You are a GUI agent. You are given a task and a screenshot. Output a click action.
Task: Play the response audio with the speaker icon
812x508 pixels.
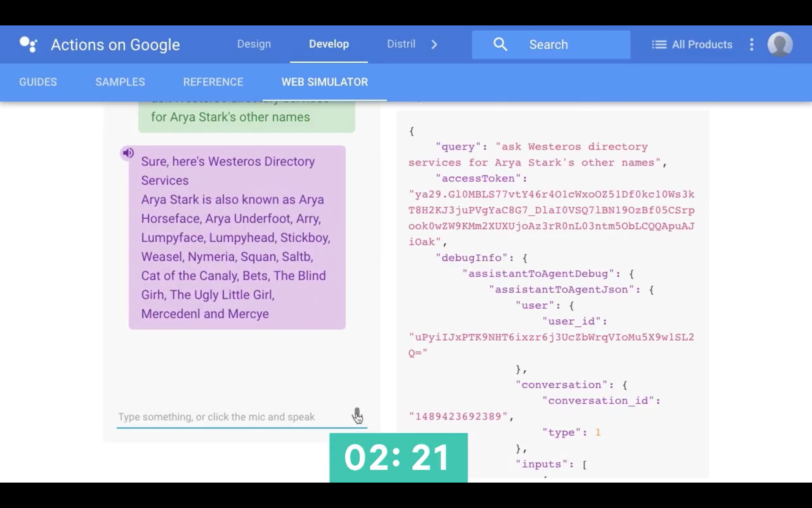[x=128, y=153]
